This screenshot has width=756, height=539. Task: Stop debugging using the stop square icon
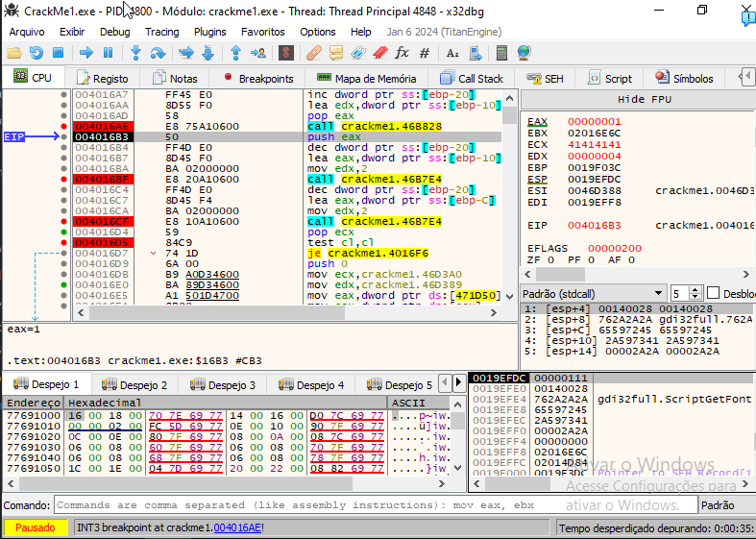[58, 53]
